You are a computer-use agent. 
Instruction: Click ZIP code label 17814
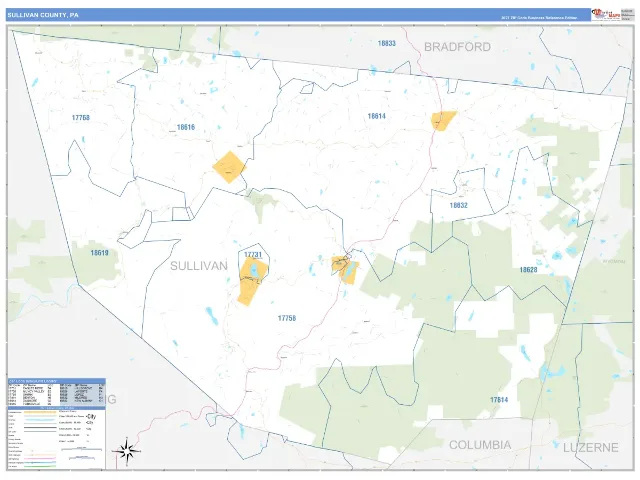(x=499, y=400)
